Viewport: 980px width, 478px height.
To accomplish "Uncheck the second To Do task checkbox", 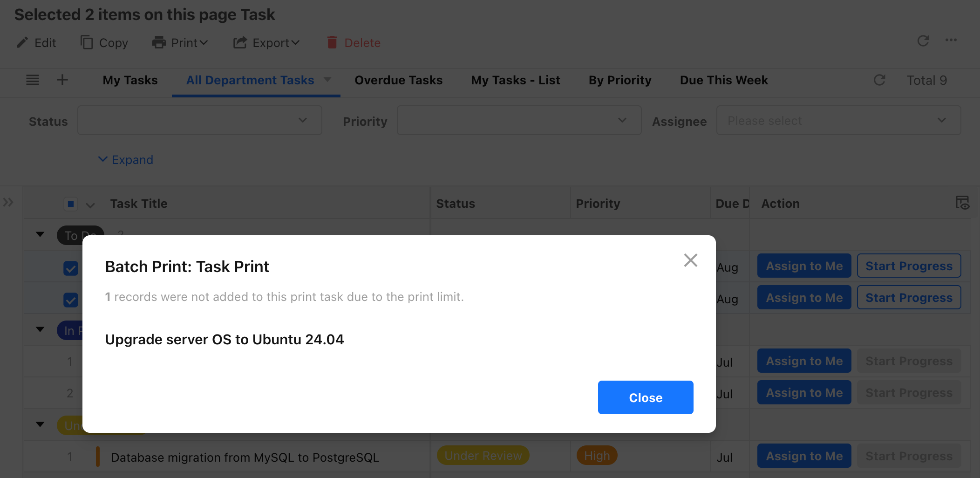I will 71,300.
